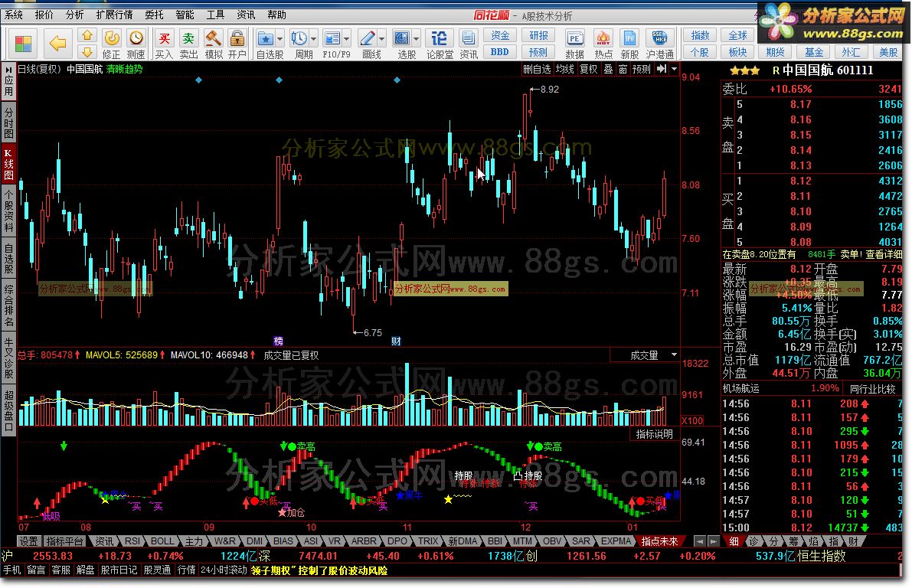Click the 查看详细 link for the 卖单 notice

pos(884,254)
